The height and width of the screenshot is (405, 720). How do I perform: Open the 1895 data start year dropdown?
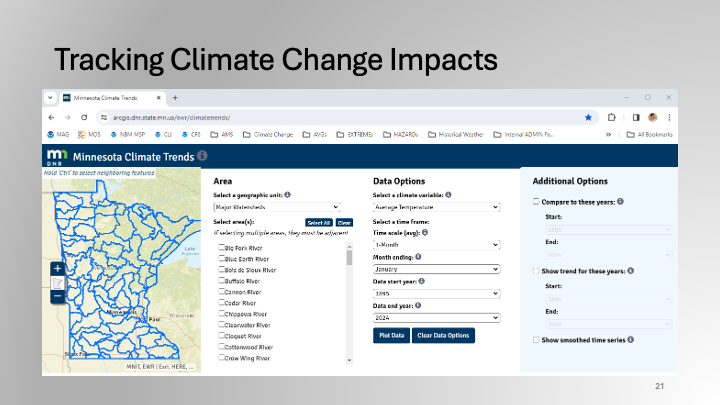click(x=436, y=293)
